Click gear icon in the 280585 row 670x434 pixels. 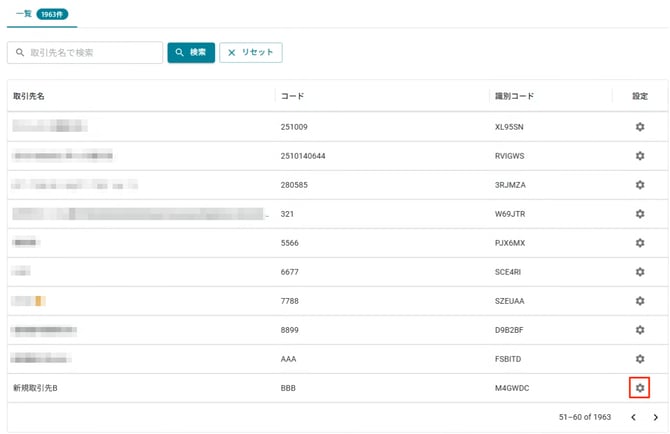[x=640, y=185]
